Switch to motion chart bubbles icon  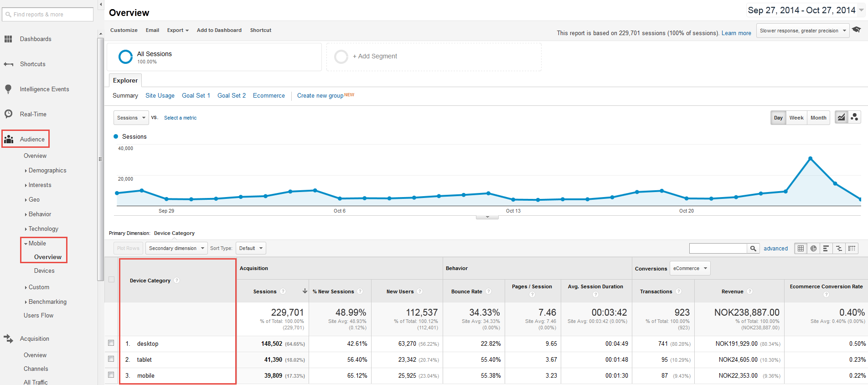coord(854,118)
